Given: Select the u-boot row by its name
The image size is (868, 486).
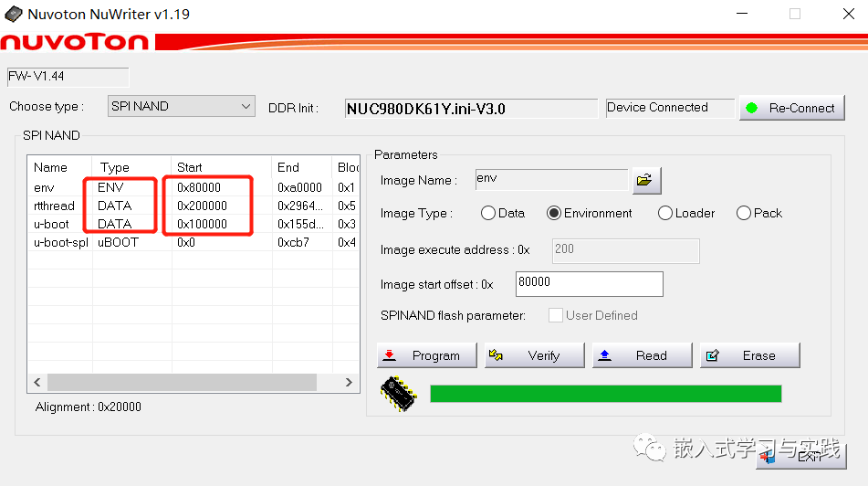Looking at the screenshot, I should pyautogui.click(x=51, y=224).
